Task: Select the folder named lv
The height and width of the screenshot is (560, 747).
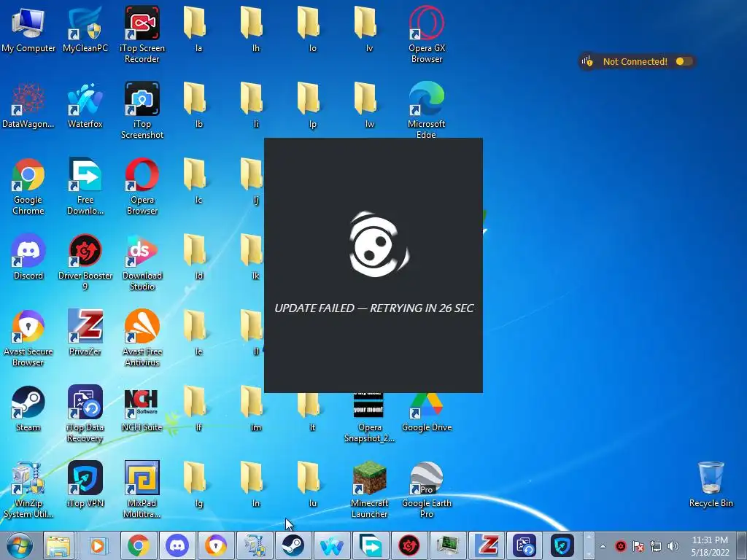Action: point(366,28)
